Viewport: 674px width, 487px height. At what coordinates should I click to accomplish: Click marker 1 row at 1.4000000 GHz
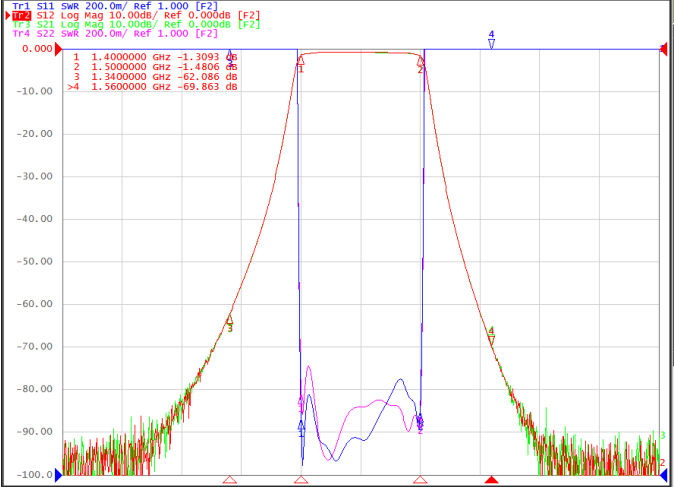pyautogui.click(x=155, y=57)
